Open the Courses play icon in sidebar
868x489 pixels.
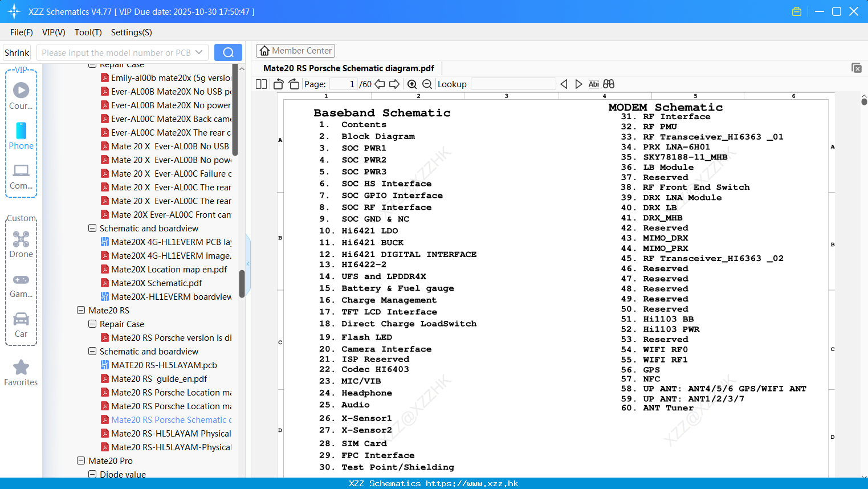pos(21,90)
